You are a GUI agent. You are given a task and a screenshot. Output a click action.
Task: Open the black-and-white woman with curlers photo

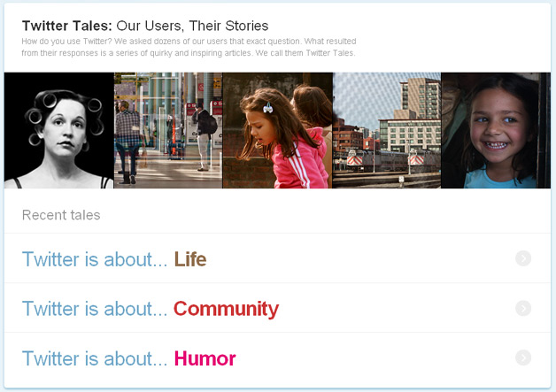pos(58,130)
